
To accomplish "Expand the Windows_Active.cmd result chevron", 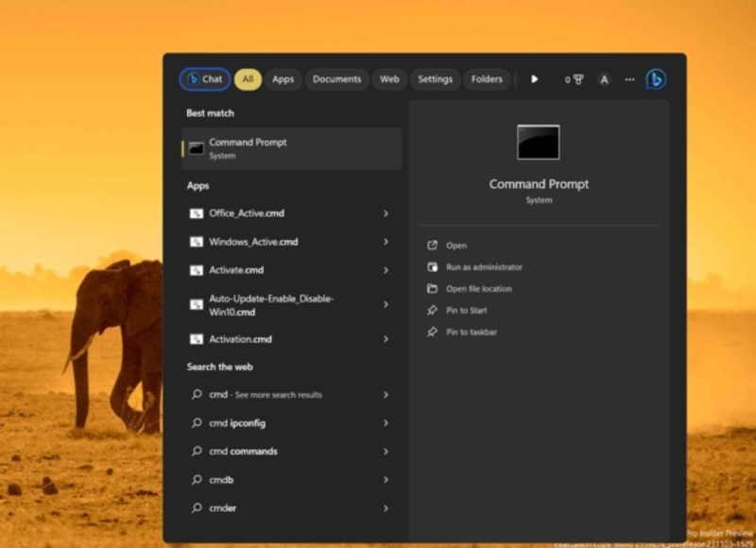I will coord(386,242).
